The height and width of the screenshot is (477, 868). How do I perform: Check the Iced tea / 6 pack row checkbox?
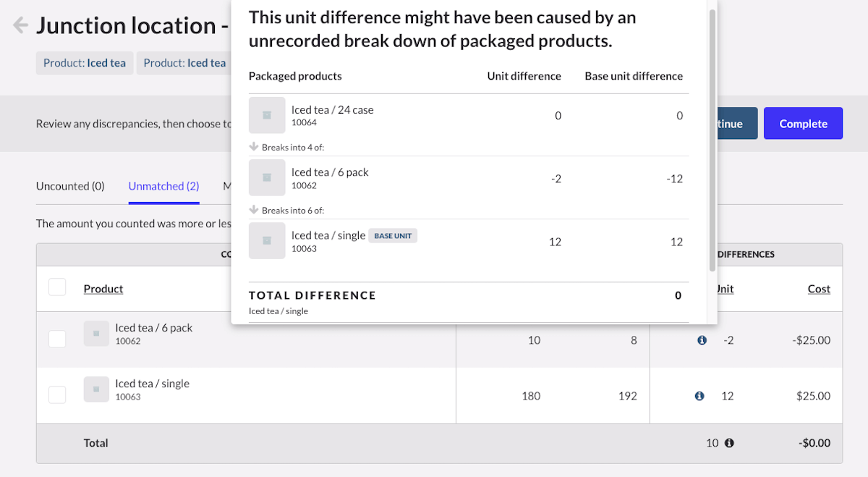tap(57, 339)
